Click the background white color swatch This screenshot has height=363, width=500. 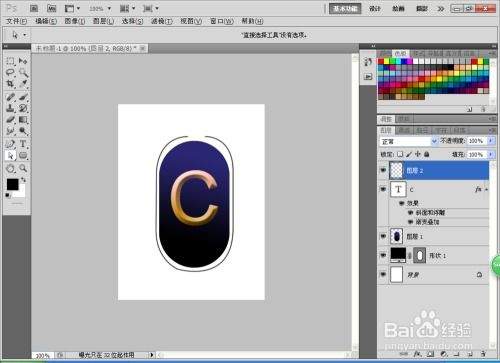[x=21, y=192]
